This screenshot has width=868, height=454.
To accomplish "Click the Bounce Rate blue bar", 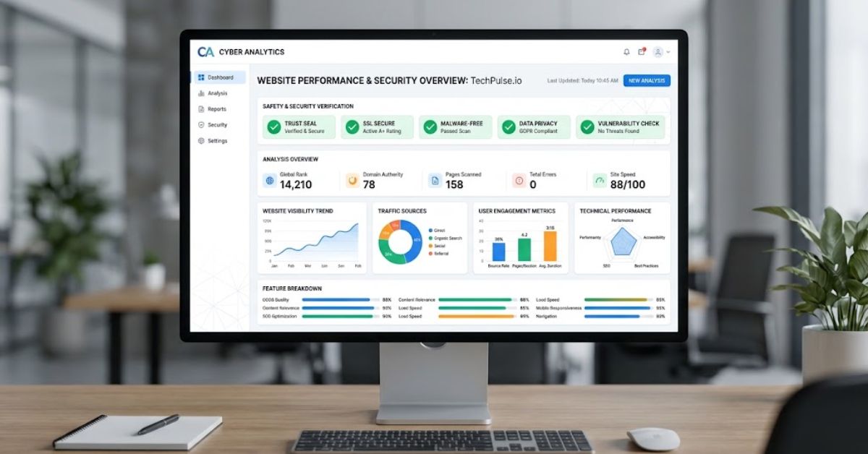I will (x=498, y=252).
